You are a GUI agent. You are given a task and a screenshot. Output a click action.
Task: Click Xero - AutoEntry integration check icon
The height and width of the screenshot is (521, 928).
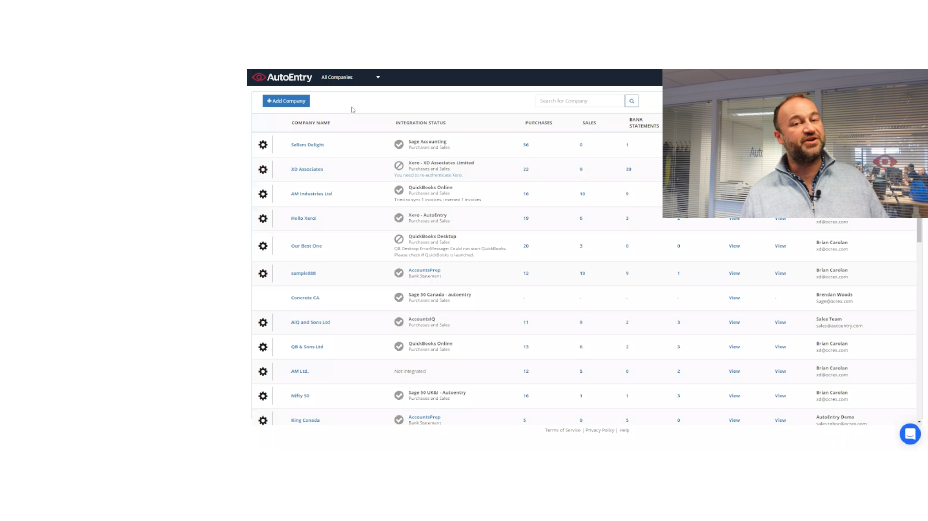click(x=399, y=218)
